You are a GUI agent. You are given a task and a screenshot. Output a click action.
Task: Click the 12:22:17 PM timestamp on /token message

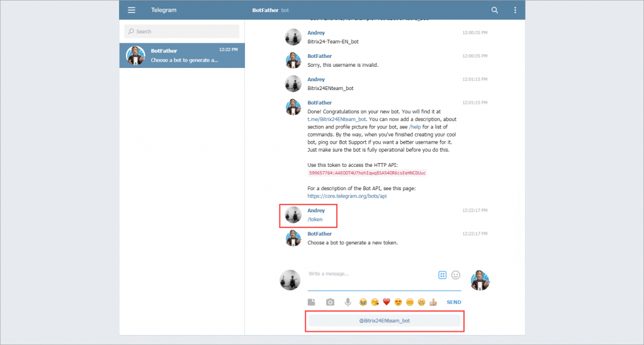pos(475,210)
